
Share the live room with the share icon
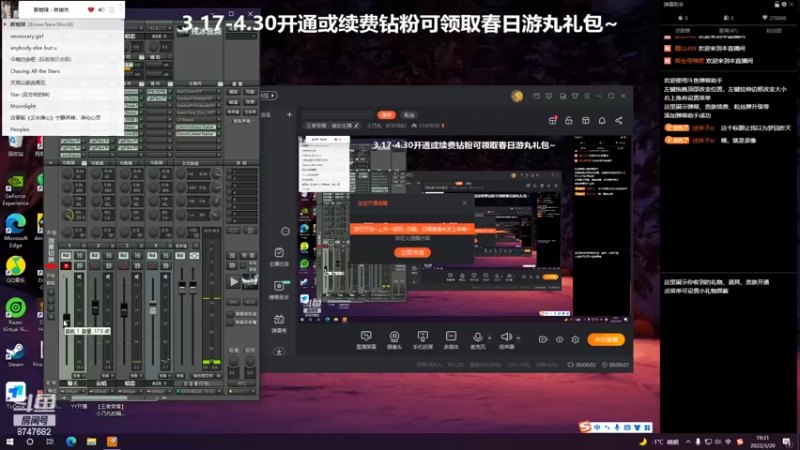[618, 120]
